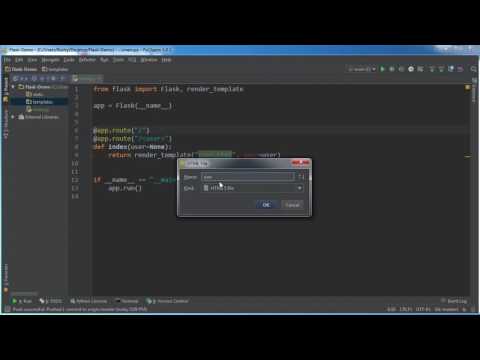Open the Terminal tool window tab
The image size is (480, 360).
pos(127,301)
